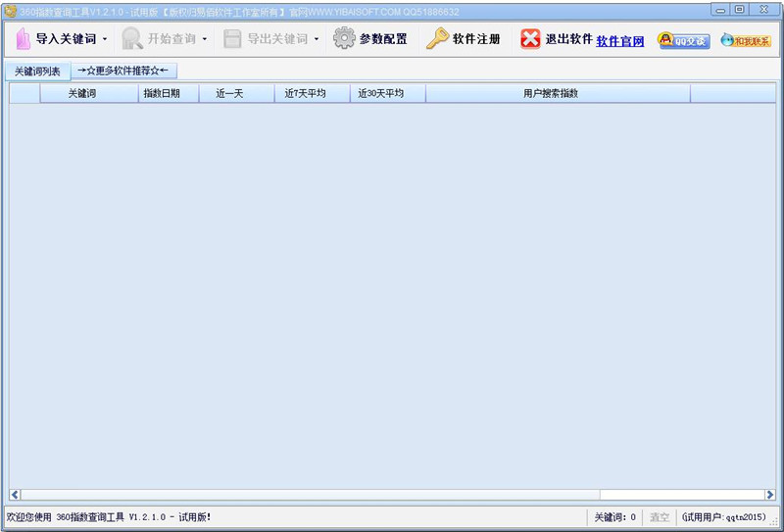Viewport: 784px width, 532px height.
Task: Expand the 导入关键词 dropdown arrow
Action: click(x=105, y=40)
